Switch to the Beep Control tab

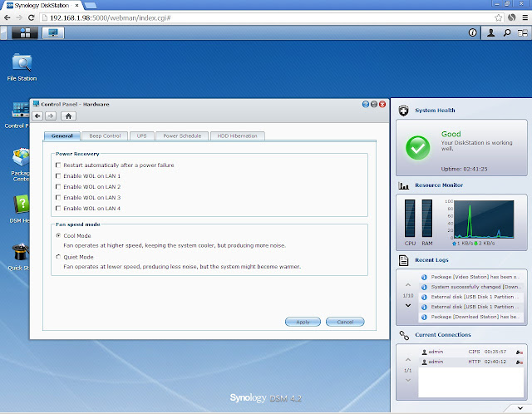click(x=105, y=136)
